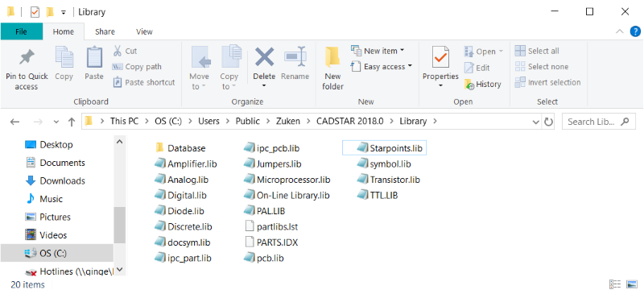Go back to the previous folder
Screen dimensions: 644x294
coord(14,122)
